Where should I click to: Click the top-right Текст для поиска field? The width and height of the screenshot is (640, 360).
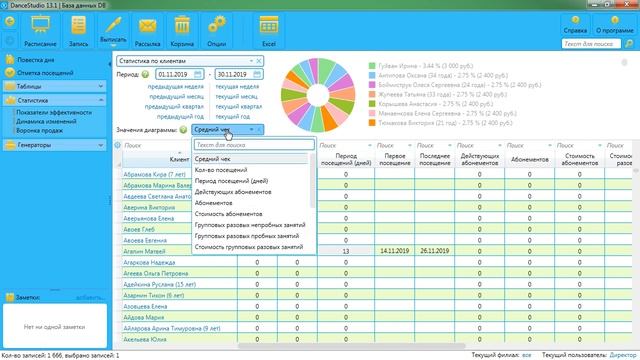pos(591,43)
